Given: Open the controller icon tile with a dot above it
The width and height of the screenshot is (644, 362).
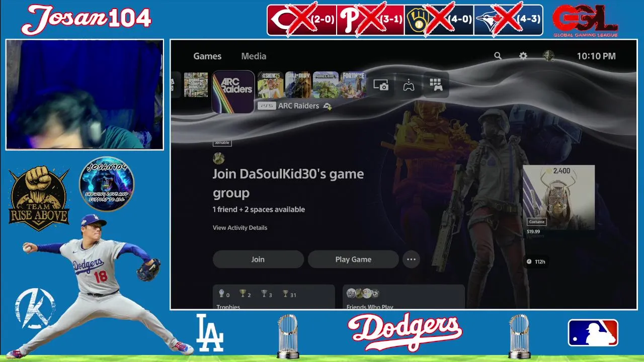Looking at the screenshot, I should point(409,85).
